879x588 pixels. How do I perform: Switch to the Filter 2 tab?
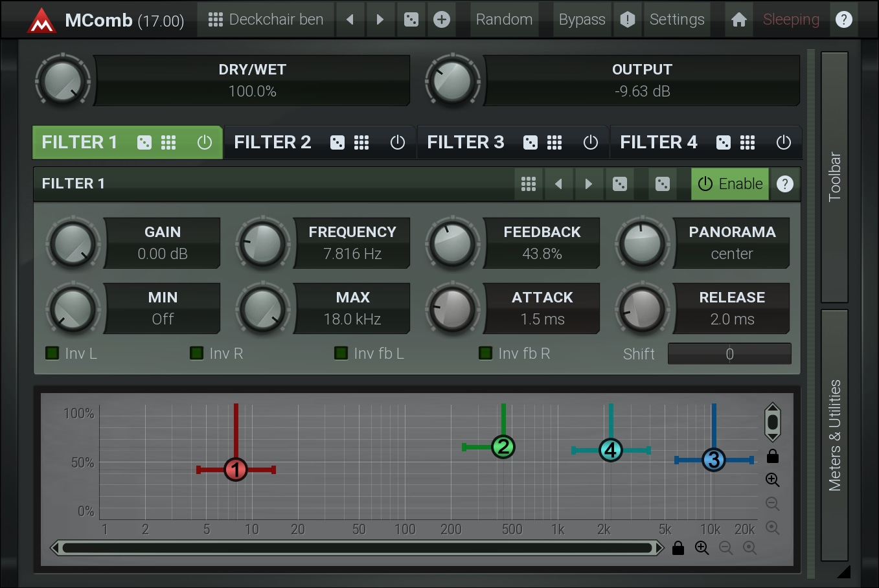pos(273,142)
